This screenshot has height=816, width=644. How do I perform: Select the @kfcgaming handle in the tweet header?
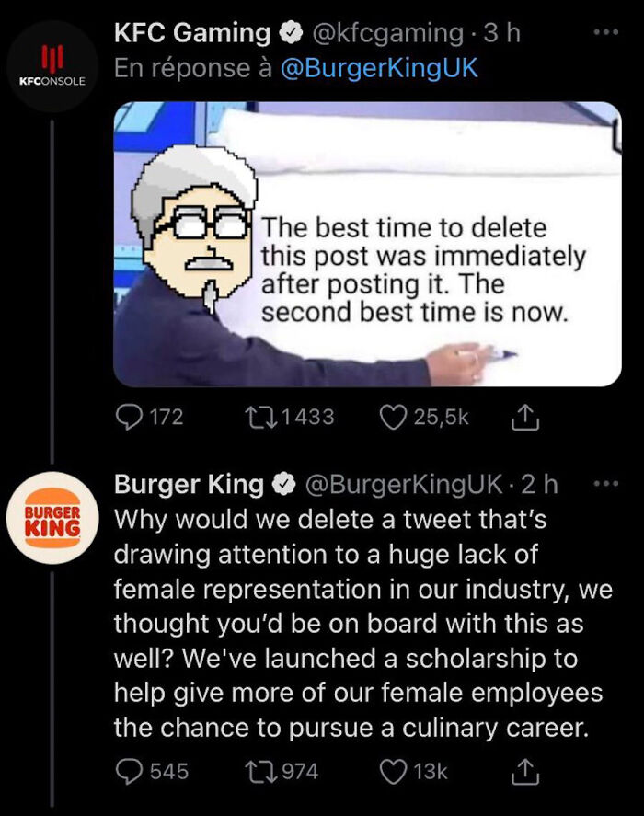[385, 31]
